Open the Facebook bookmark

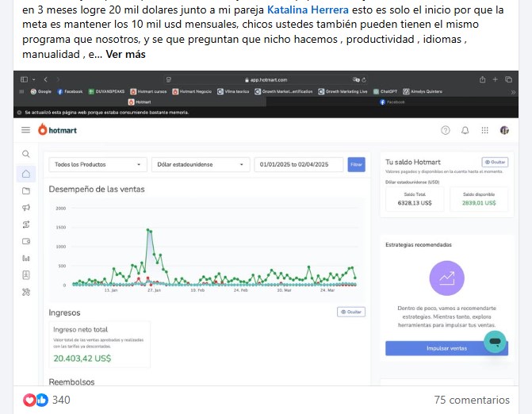(x=70, y=91)
